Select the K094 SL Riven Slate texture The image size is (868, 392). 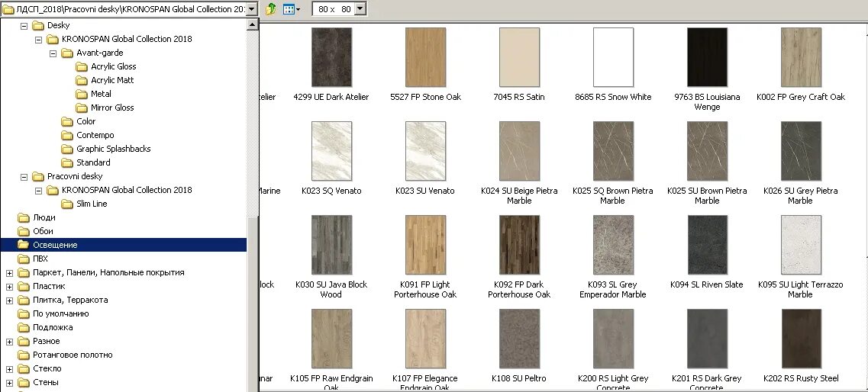[x=708, y=246]
